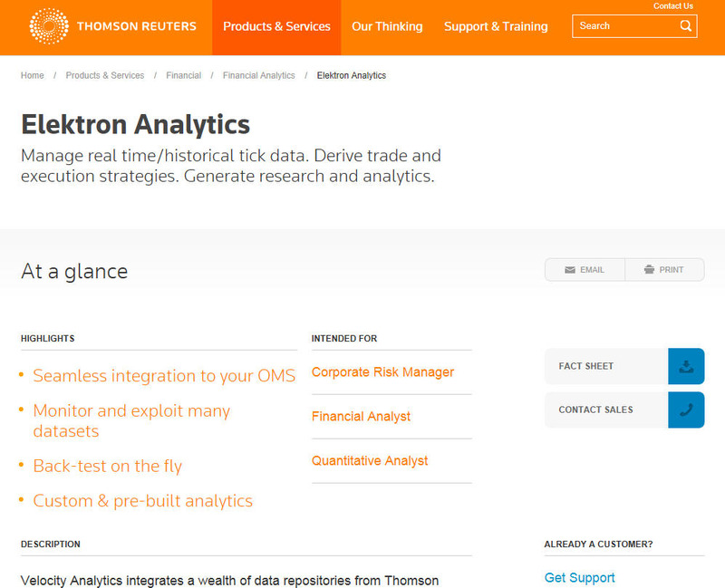Click the Email envelope icon
725x588 pixels.
pyautogui.click(x=570, y=270)
